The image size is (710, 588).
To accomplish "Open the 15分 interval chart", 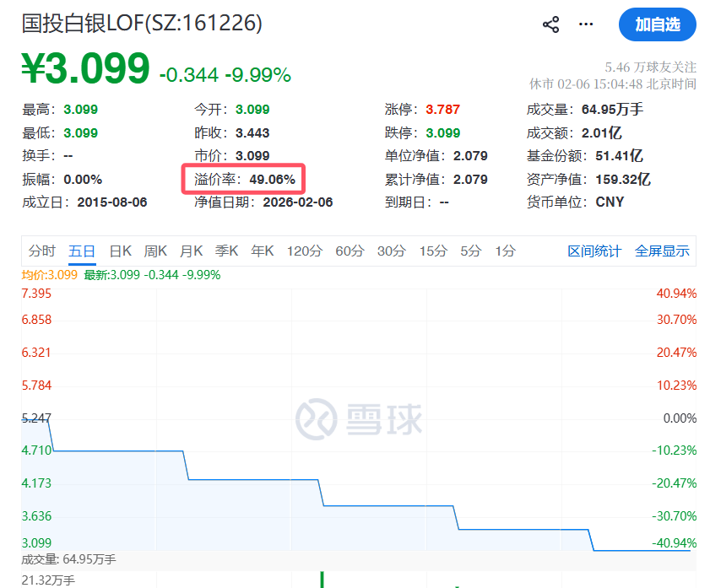I will coord(433,251).
